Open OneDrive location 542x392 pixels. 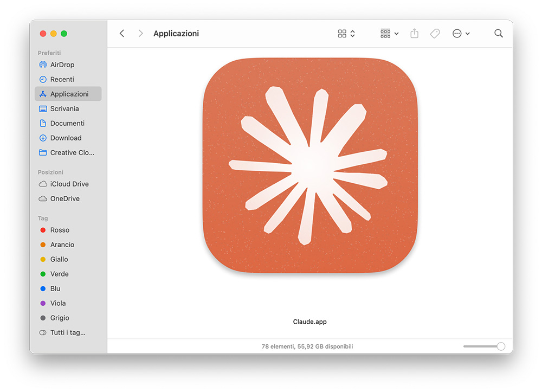68,198
